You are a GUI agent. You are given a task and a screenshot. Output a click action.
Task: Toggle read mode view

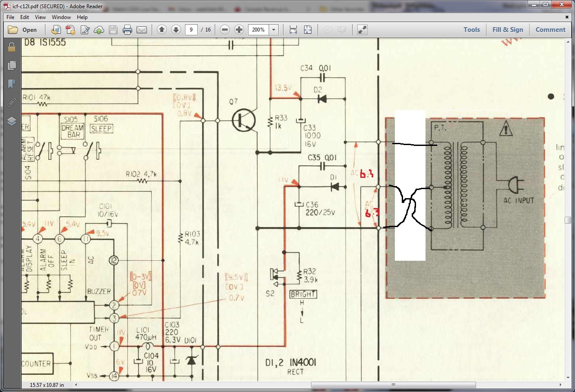pyautogui.click(x=362, y=30)
